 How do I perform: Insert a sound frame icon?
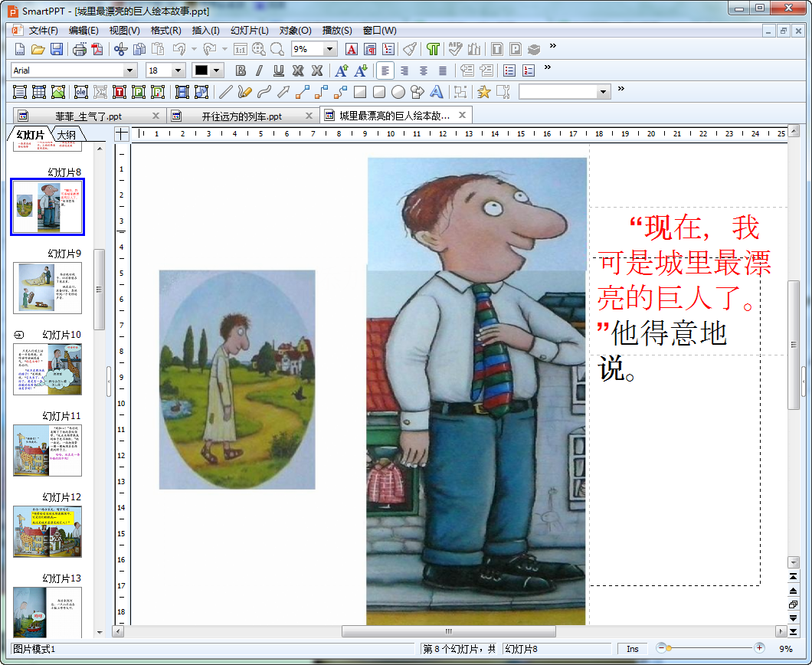point(201,92)
